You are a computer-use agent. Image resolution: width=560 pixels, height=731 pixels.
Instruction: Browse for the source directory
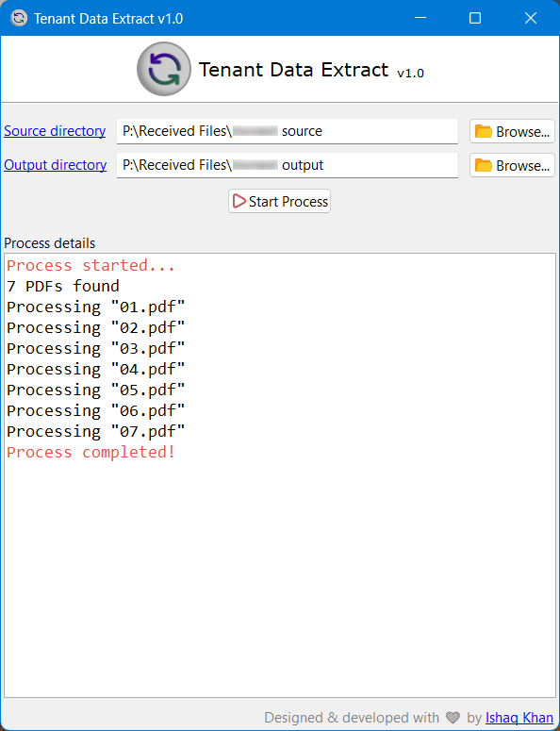pos(512,131)
